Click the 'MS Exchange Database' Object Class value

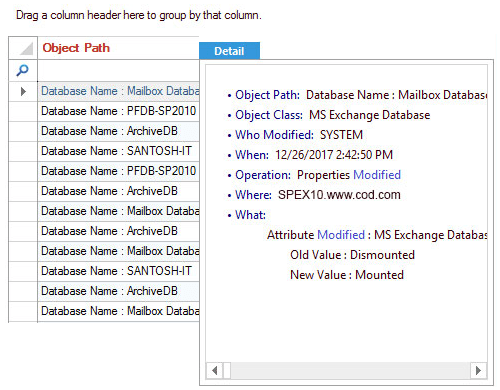tap(370, 115)
